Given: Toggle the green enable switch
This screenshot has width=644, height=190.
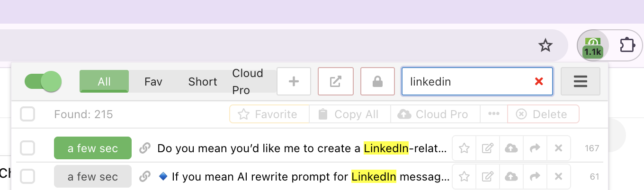Looking at the screenshot, I should click(43, 81).
